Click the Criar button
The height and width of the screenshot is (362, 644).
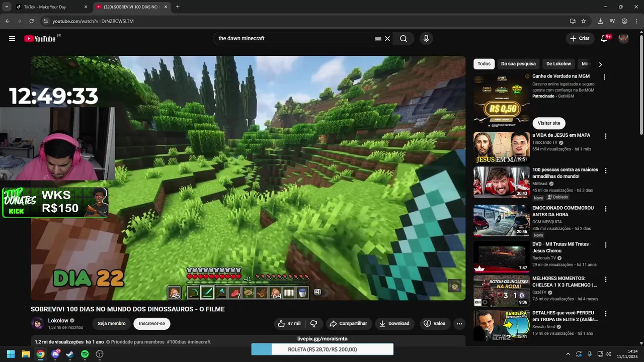(580, 39)
